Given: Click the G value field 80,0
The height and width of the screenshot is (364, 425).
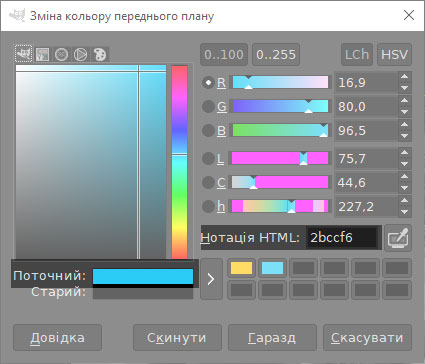Looking at the screenshot, I should click(x=367, y=106).
